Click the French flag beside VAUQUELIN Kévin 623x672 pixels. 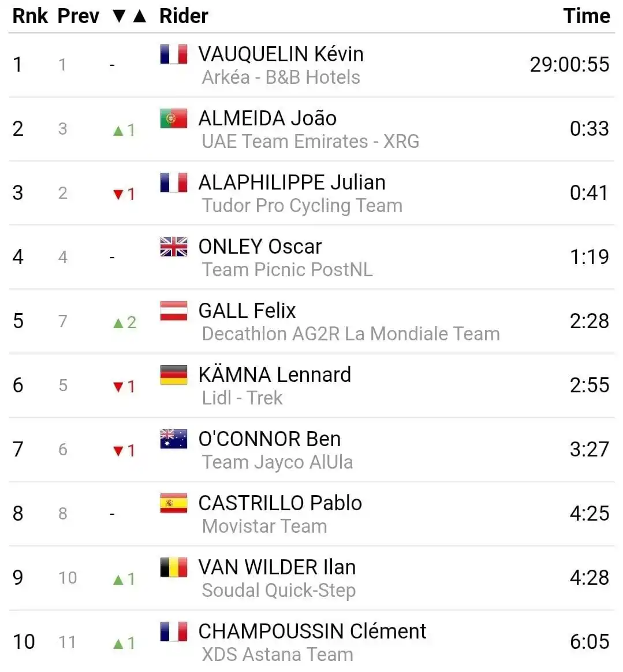point(173,54)
